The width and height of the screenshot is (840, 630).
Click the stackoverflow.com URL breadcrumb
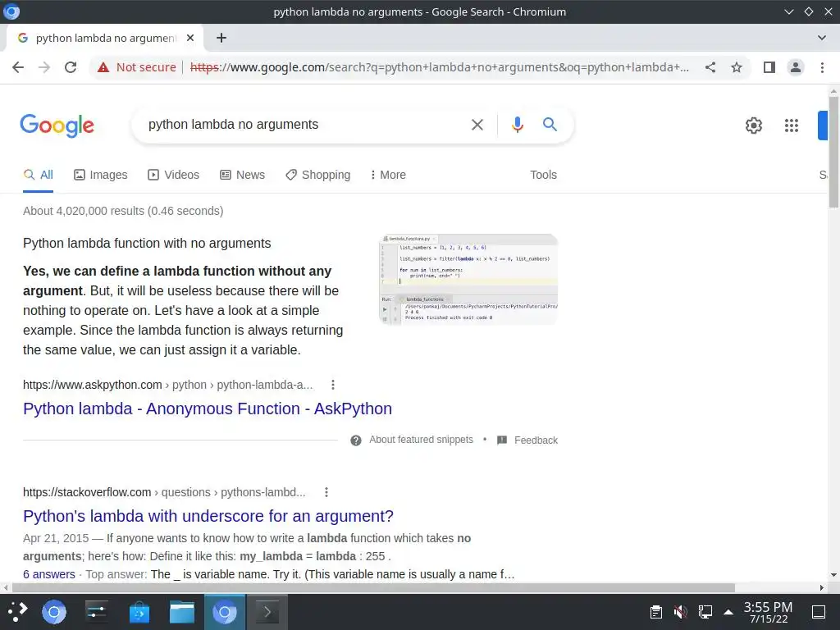pyautogui.click(x=164, y=492)
